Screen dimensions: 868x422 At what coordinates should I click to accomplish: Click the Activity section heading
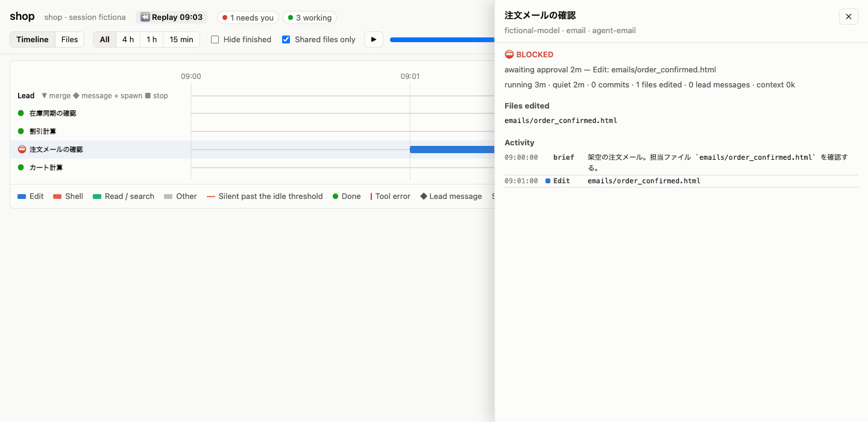point(520,143)
